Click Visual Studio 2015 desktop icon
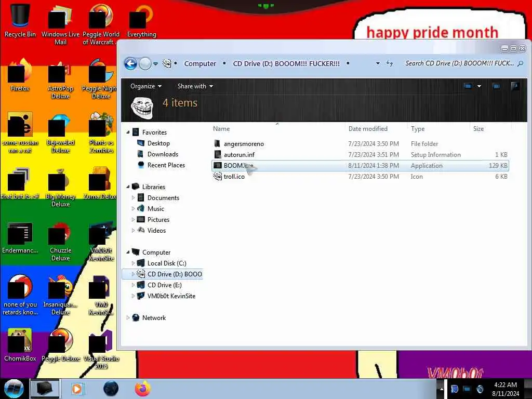The width and height of the screenshot is (532, 399). 101,349
